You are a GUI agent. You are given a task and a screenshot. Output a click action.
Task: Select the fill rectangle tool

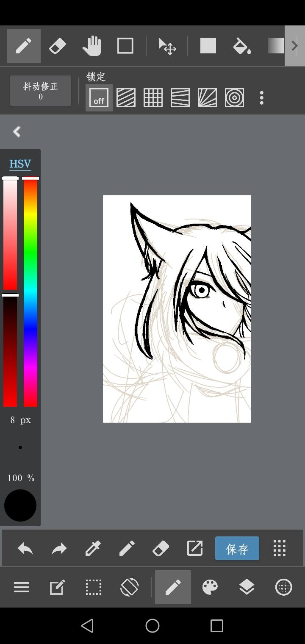tap(208, 46)
